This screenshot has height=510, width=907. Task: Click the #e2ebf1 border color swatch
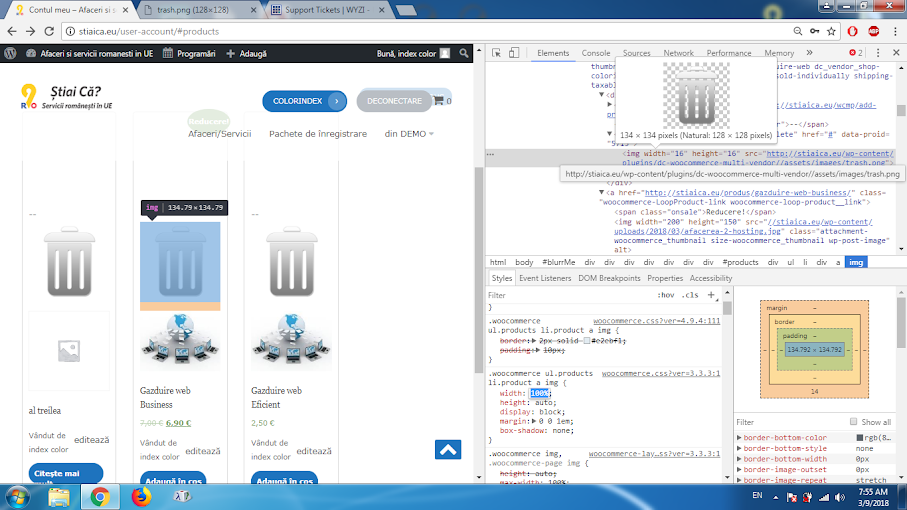587,341
